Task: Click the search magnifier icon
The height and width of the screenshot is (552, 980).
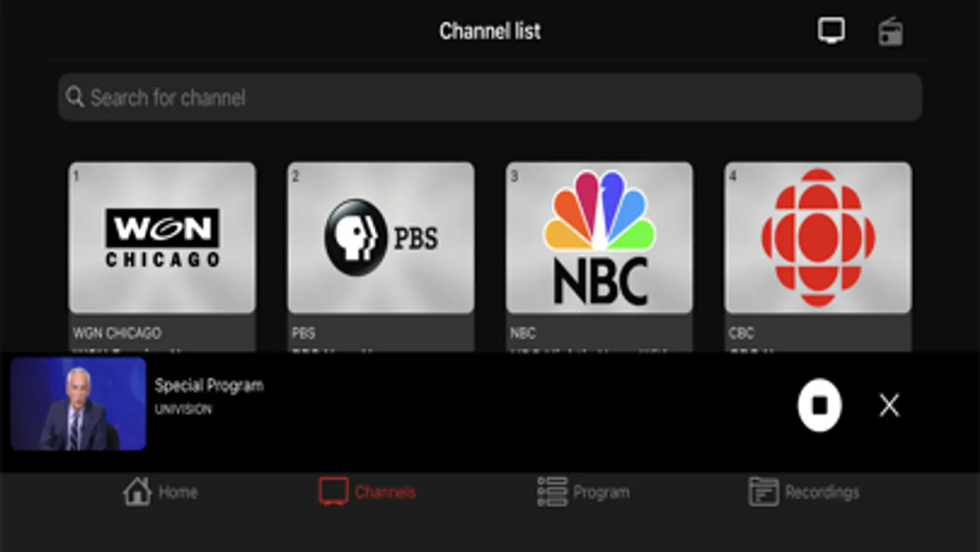Action: coord(75,97)
